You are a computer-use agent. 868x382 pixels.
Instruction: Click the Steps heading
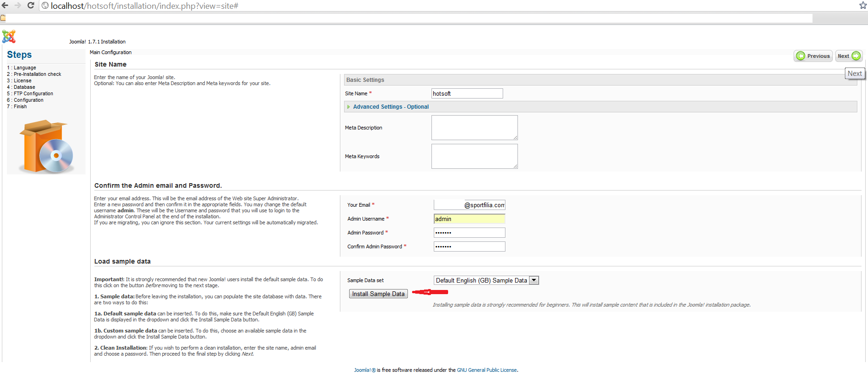pyautogui.click(x=19, y=55)
